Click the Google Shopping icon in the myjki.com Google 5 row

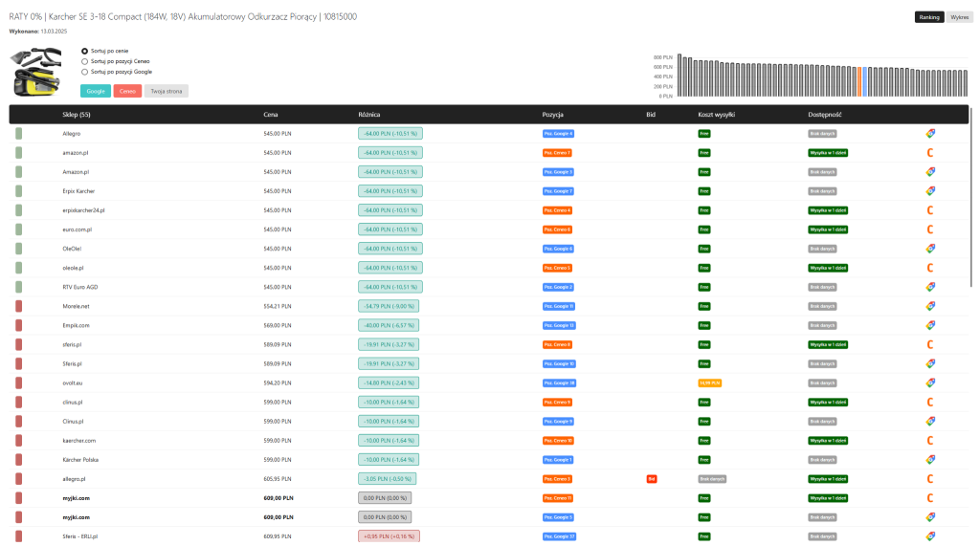click(x=930, y=517)
